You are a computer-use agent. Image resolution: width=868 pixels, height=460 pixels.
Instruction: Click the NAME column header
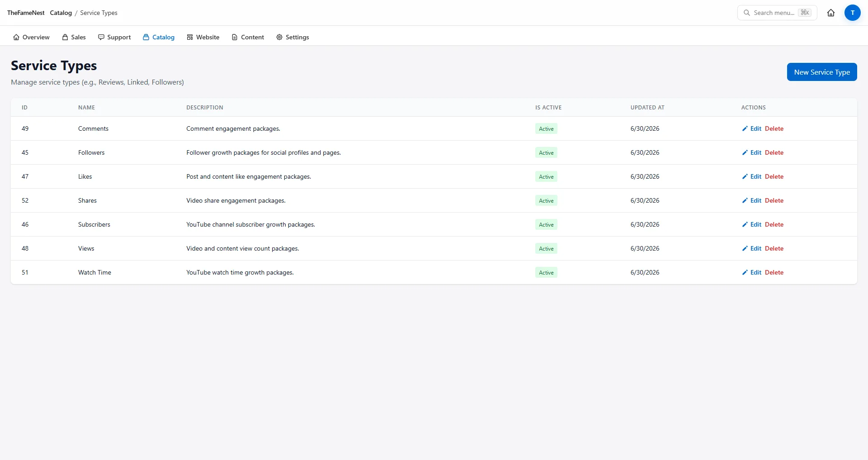(x=86, y=108)
